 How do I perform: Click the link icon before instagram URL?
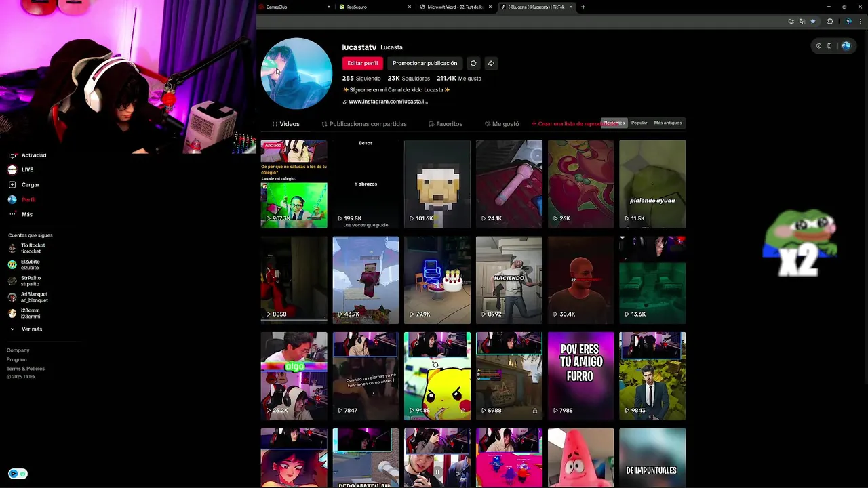click(x=344, y=102)
